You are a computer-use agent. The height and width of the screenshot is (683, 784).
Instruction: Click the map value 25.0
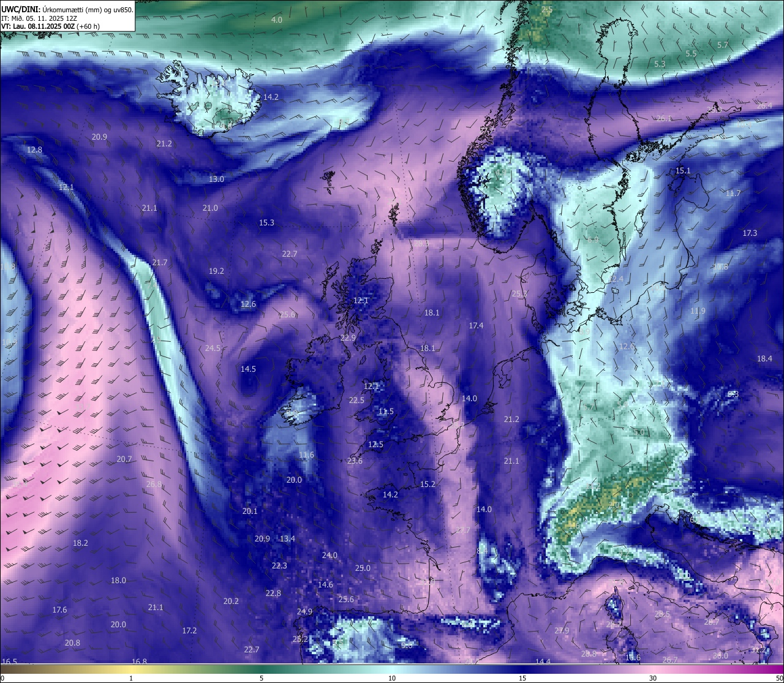click(x=363, y=568)
